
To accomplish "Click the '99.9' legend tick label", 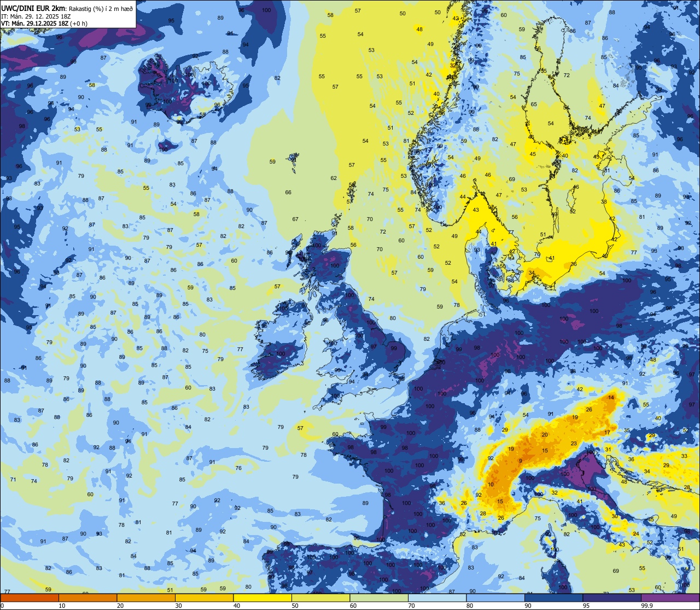I will click(x=647, y=606).
